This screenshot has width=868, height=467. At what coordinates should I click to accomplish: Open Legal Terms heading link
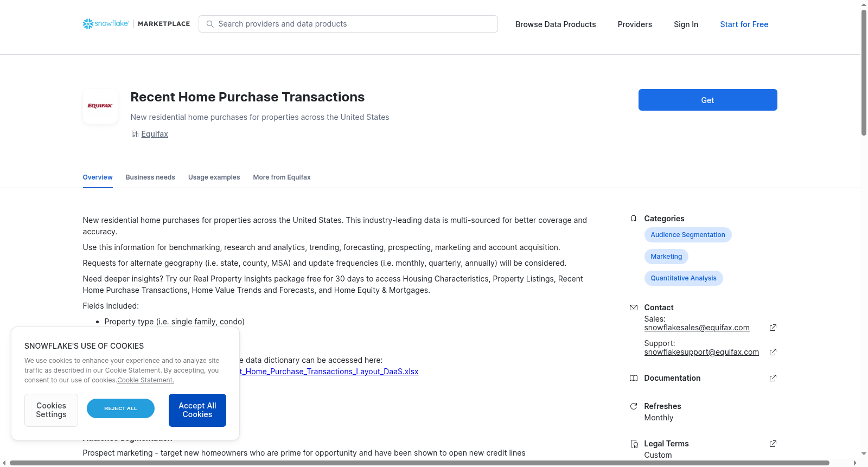[666, 444]
